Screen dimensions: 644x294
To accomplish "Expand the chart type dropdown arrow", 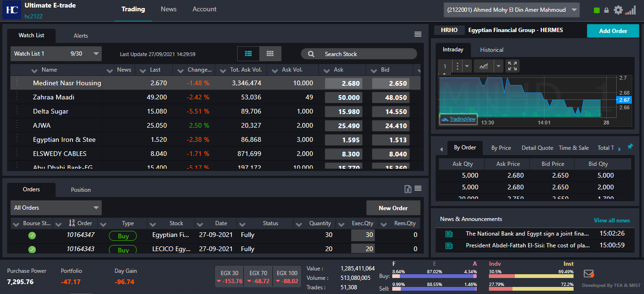I will tap(497, 66).
